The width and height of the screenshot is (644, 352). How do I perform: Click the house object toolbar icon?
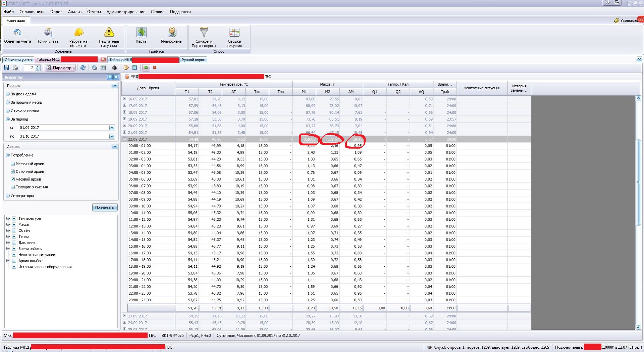point(94,68)
